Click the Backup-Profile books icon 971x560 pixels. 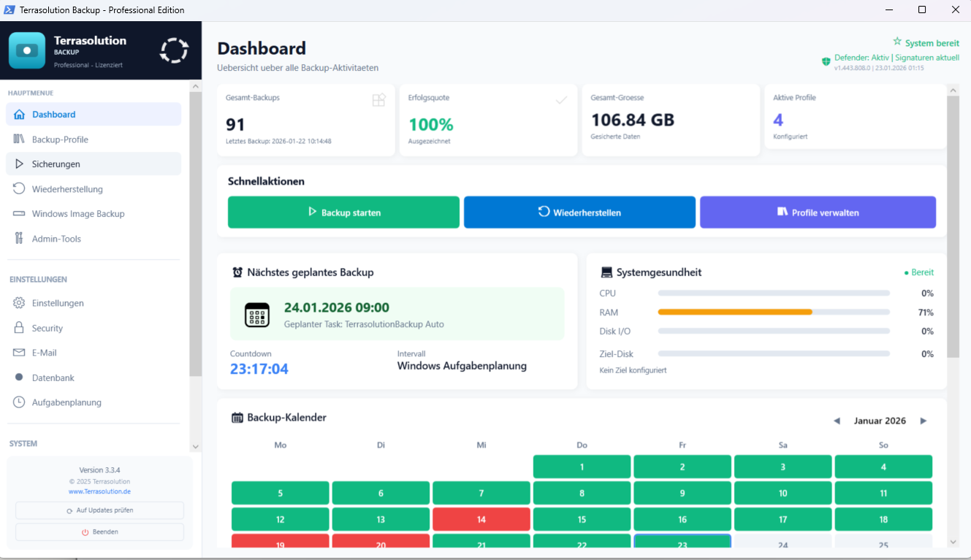[x=19, y=139]
